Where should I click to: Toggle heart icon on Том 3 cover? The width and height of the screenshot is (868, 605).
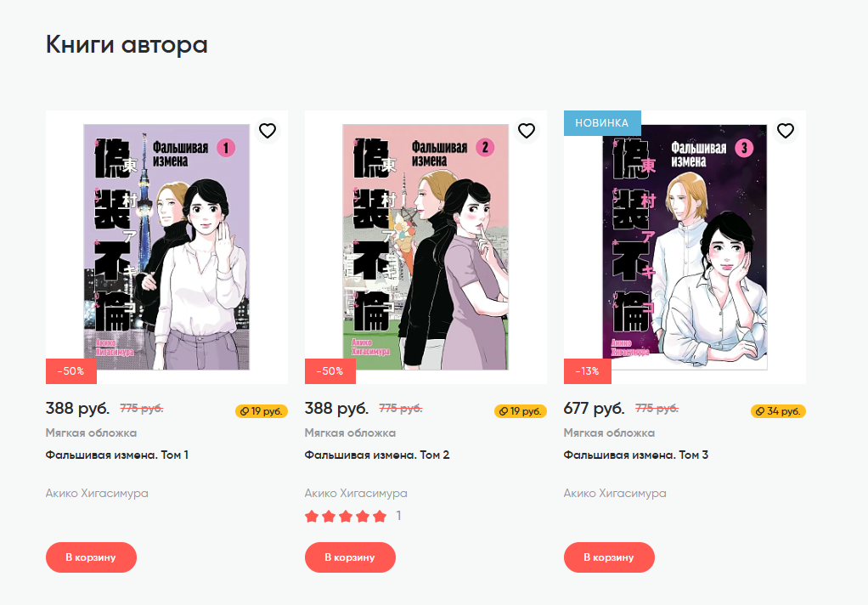[786, 131]
